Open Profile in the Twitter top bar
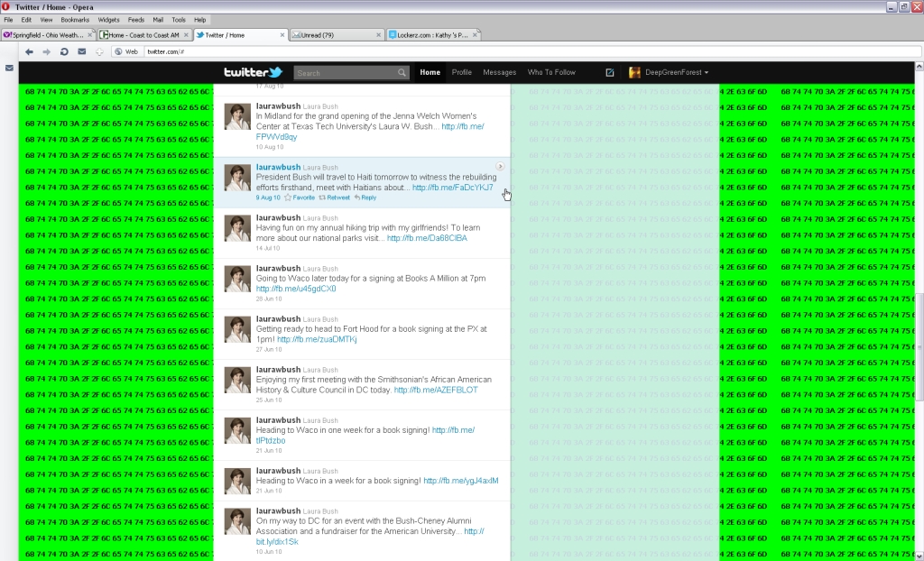The width and height of the screenshot is (924, 561). pos(461,72)
